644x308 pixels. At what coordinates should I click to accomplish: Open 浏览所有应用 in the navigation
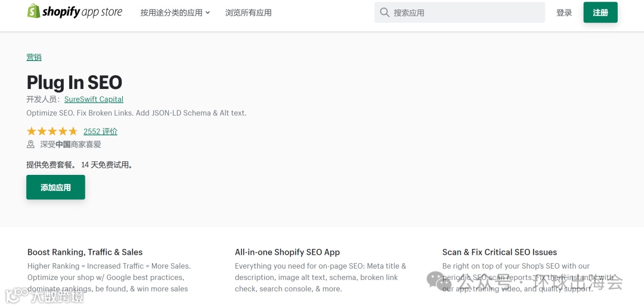click(249, 13)
